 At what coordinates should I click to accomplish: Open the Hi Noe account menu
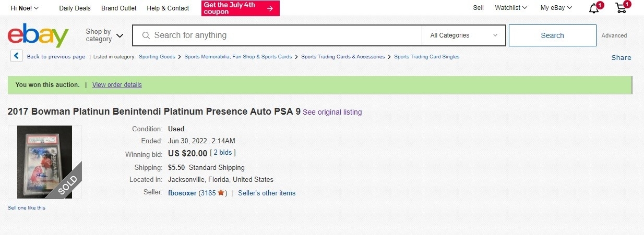click(x=25, y=8)
